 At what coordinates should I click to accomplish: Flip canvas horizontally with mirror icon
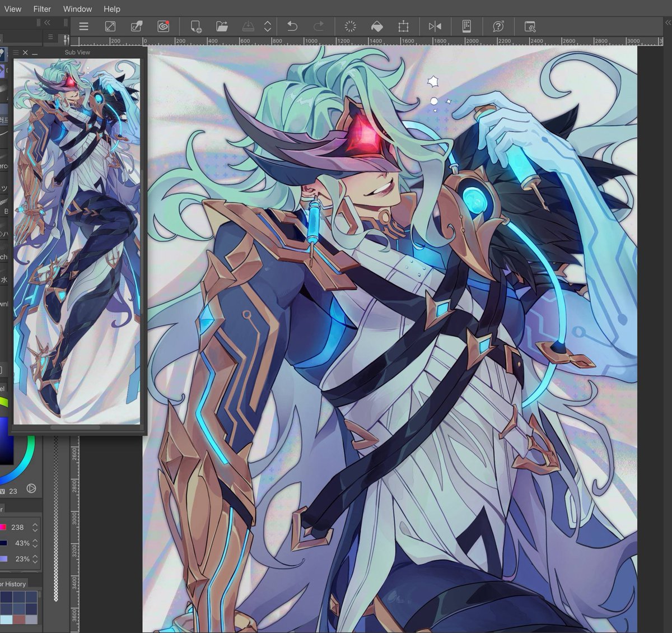(435, 26)
